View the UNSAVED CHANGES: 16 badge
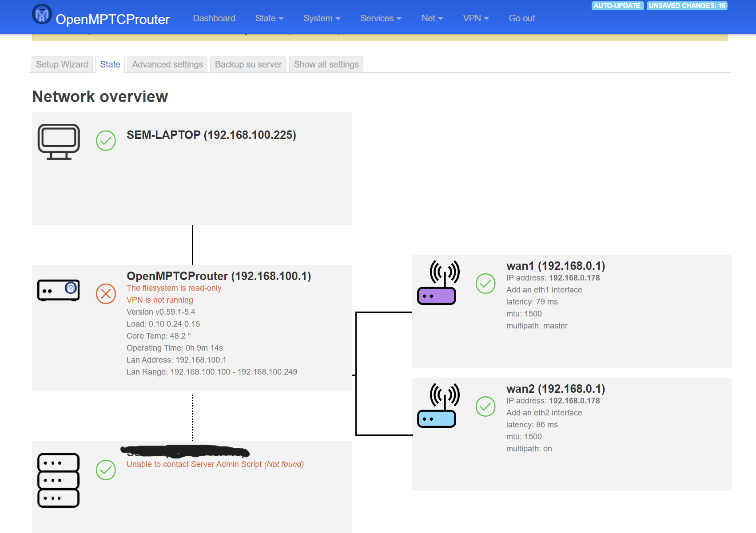This screenshot has height=533, width=756. [687, 6]
